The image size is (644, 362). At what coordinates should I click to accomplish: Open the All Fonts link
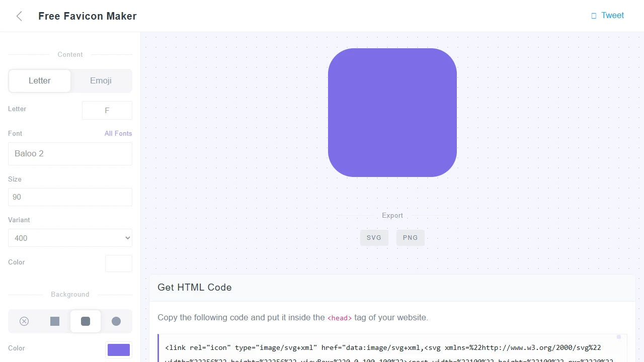pos(118,133)
